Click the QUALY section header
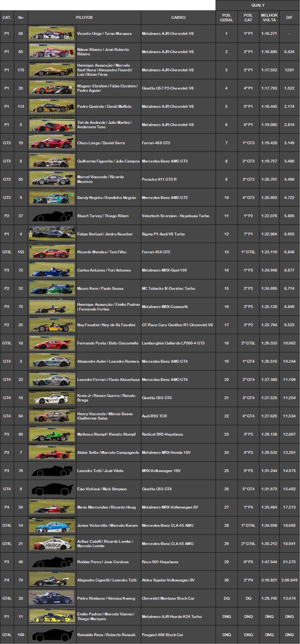The height and width of the screenshot is (644, 300). (x=258, y=5)
